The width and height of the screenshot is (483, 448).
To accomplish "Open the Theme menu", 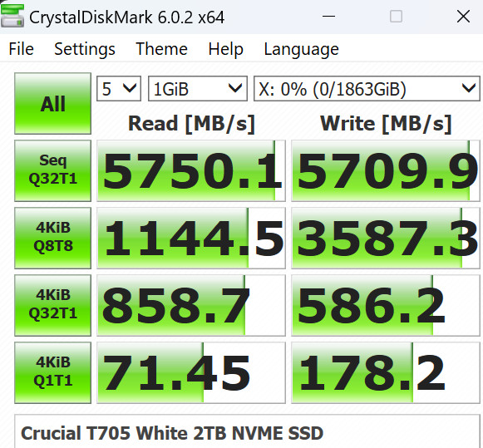I will 162,49.
